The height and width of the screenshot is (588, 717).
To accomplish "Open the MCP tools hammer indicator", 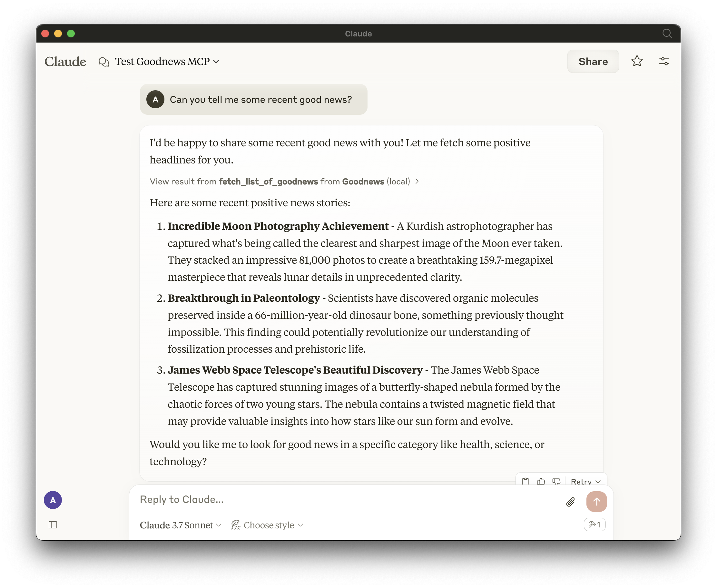I will coord(594,525).
